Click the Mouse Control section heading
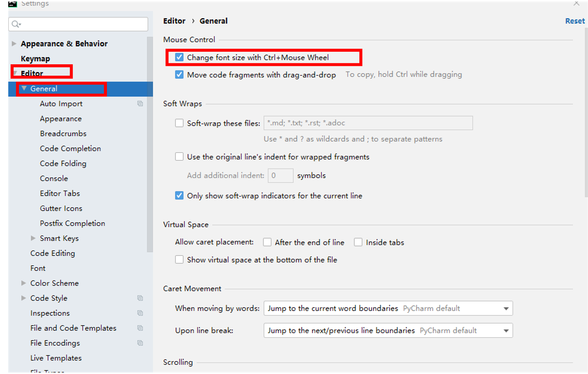The width and height of the screenshot is (588, 374). coord(189,40)
